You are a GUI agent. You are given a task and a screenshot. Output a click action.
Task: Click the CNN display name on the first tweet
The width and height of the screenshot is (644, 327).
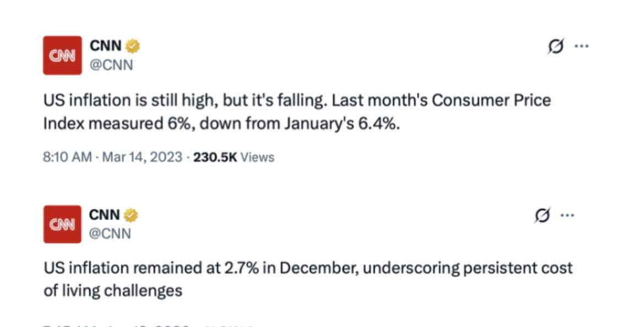pos(105,46)
